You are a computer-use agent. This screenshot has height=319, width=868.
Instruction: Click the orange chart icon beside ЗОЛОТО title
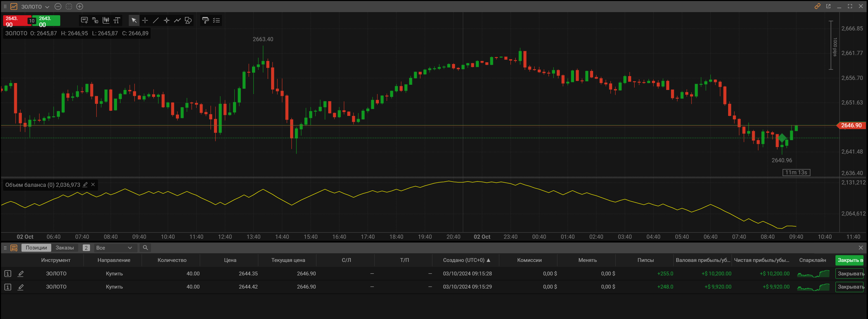coord(14,7)
